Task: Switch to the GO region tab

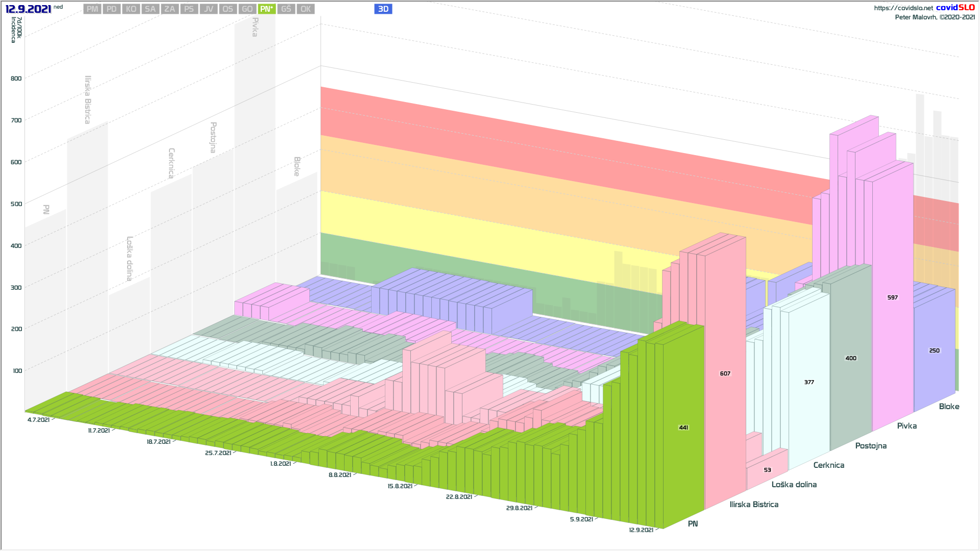Action: click(x=247, y=9)
